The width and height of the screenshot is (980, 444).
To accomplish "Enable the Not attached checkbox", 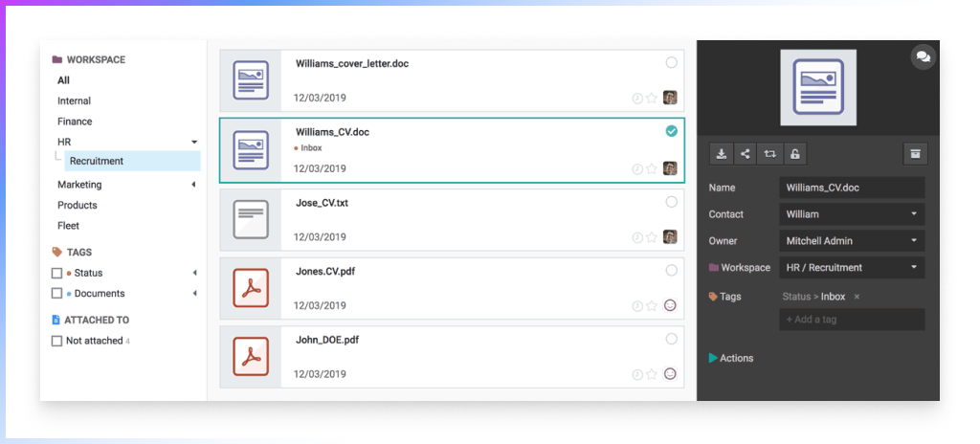I will pos(56,341).
